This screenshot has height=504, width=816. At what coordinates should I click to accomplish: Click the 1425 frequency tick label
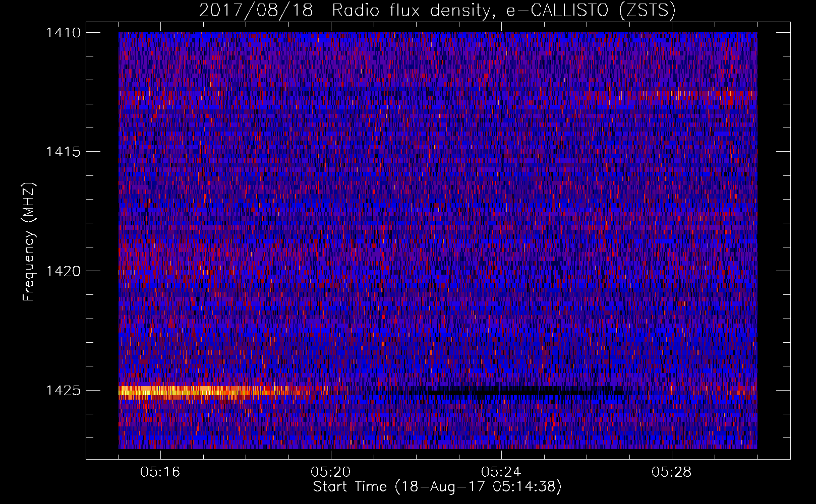pos(63,390)
